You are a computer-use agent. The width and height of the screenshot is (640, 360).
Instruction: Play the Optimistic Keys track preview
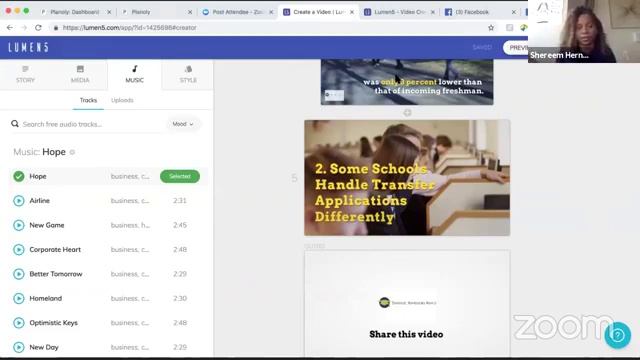tap(19, 323)
